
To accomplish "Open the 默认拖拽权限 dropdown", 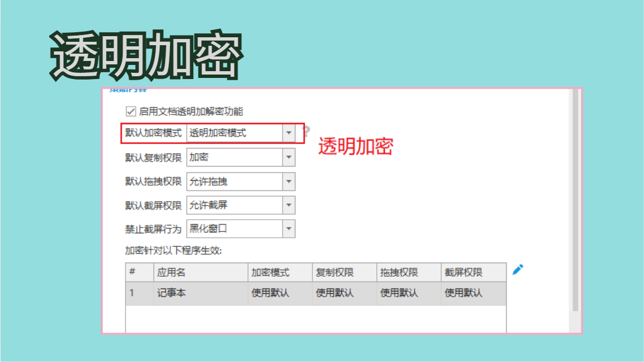I will point(241,181).
